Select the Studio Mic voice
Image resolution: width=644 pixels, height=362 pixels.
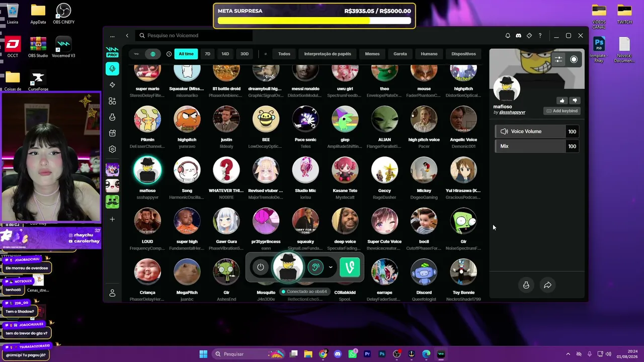pyautogui.click(x=305, y=170)
